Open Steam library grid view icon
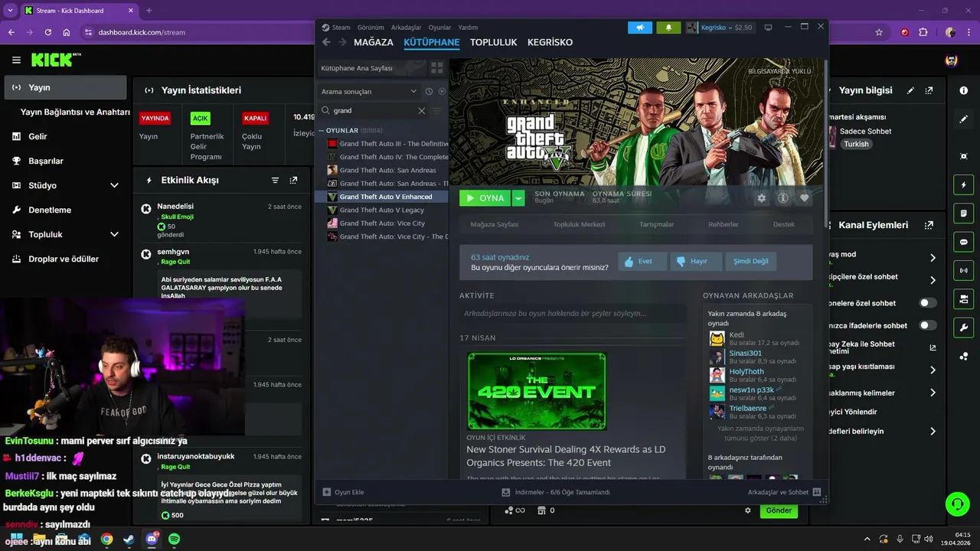 pyautogui.click(x=437, y=67)
